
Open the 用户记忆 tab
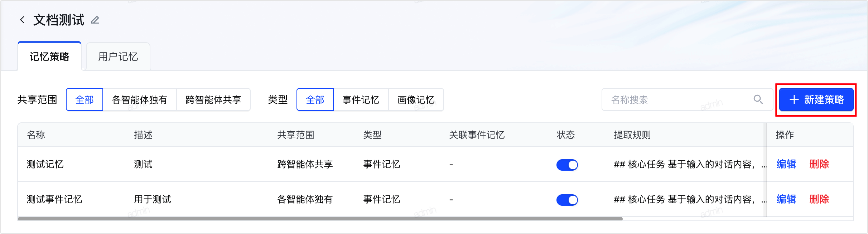tap(118, 57)
